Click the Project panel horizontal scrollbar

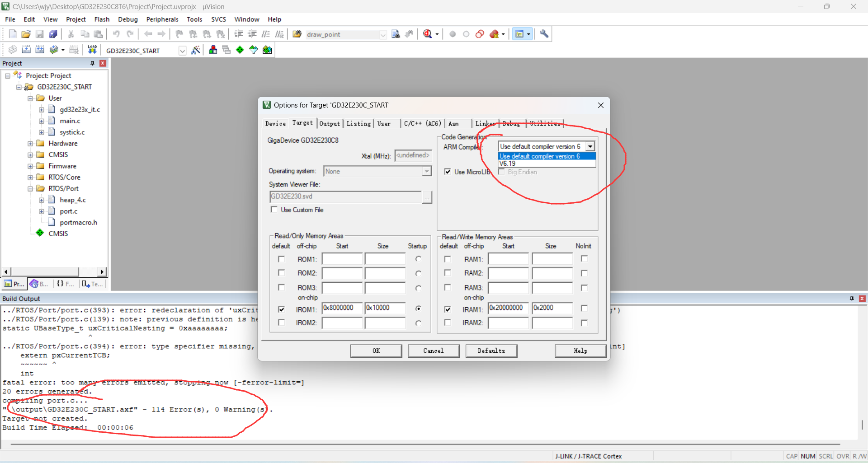tap(45, 271)
